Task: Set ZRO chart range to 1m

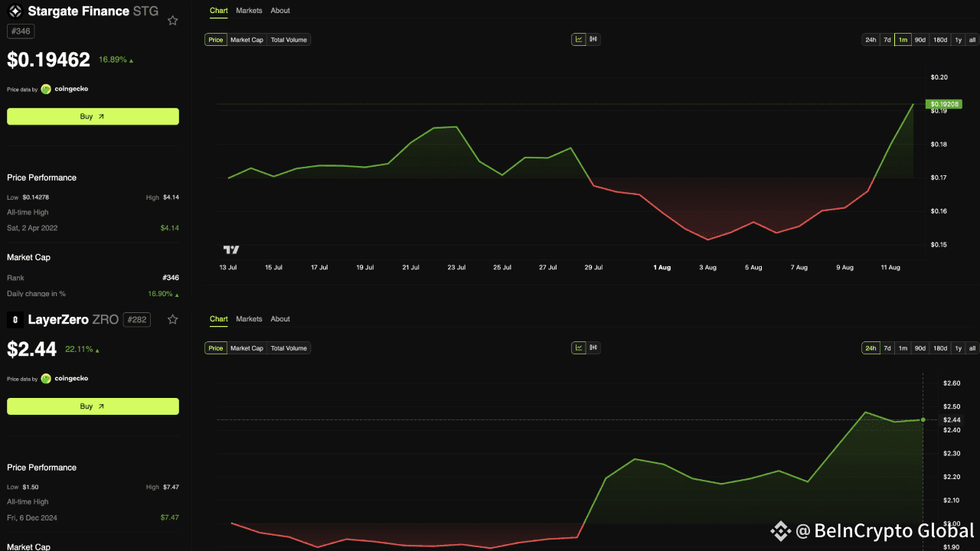Action: pyautogui.click(x=903, y=348)
